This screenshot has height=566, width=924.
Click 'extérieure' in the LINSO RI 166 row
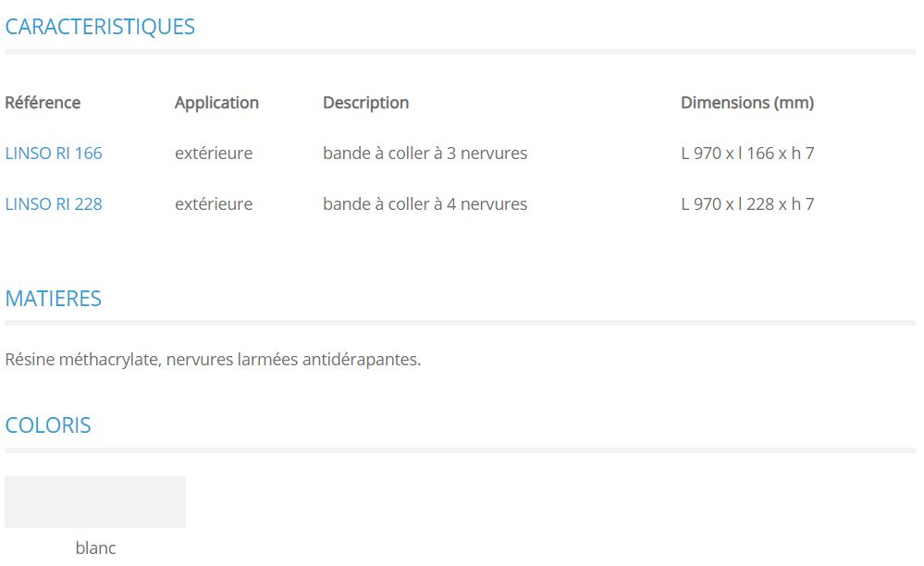click(214, 154)
